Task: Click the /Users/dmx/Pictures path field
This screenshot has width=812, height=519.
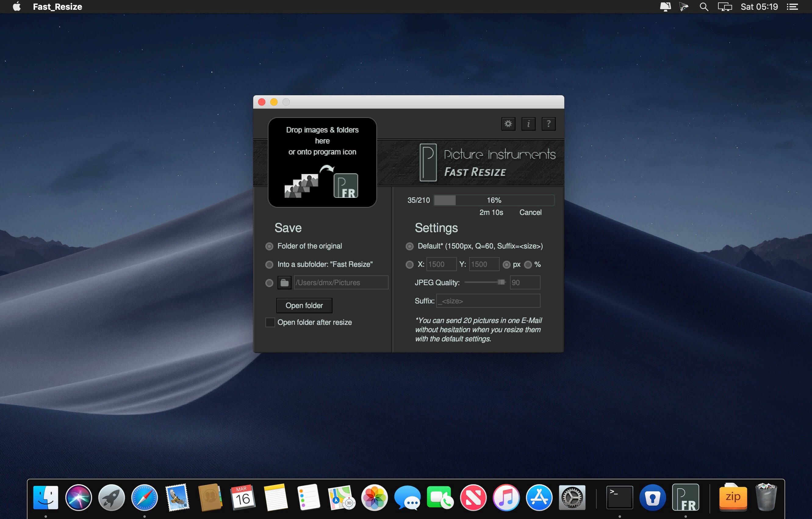Action: click(x=341, y=282)
